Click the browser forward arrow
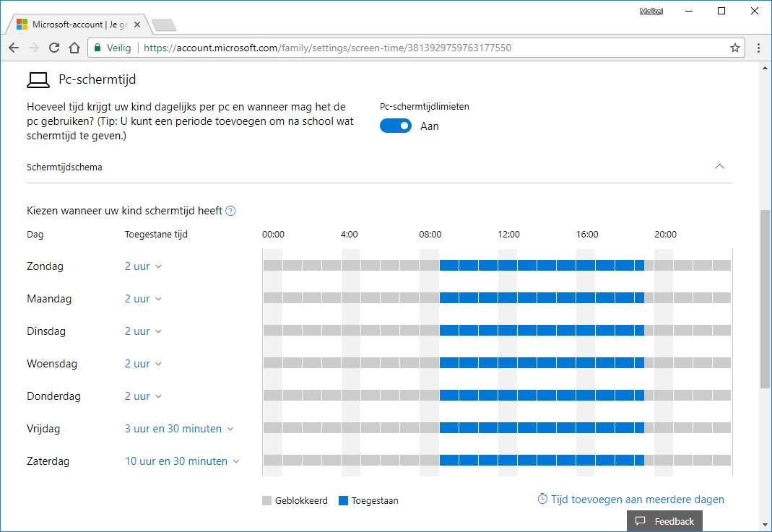The width and height of the screenshot is (772, 532). pos(34,48)
